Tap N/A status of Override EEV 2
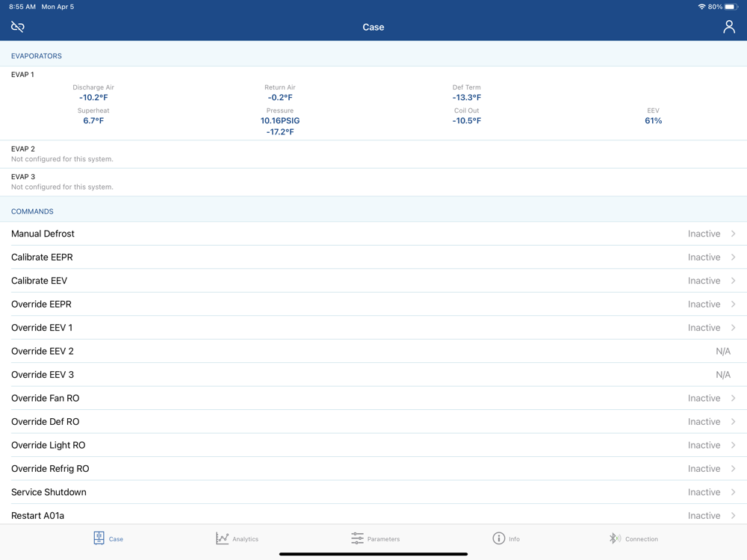This screenshot has width=747, height=560. tap(722, 352)
